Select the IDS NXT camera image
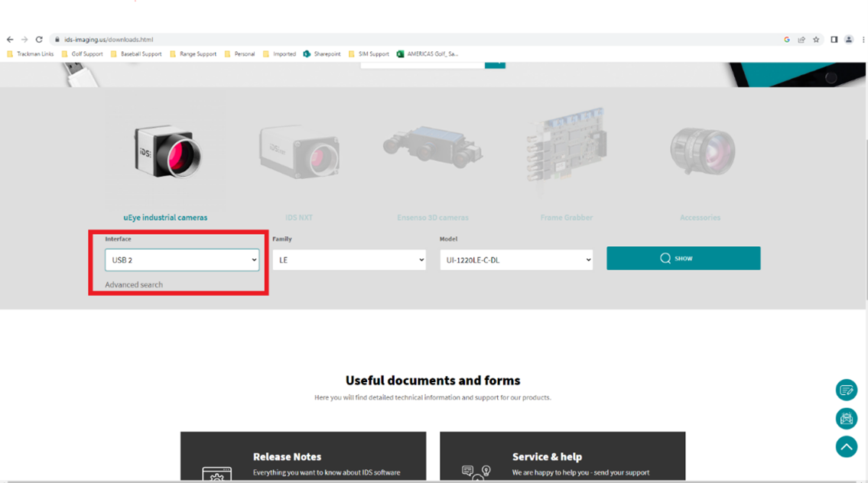This screenshot has width=868, height=483. 300,152
